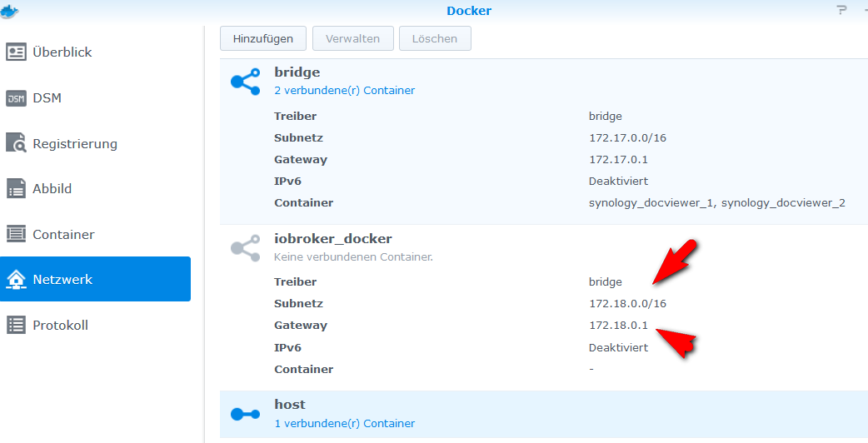868x443 pixels.
Task: Click the Registrierung search icon
Action: [17, 143]
